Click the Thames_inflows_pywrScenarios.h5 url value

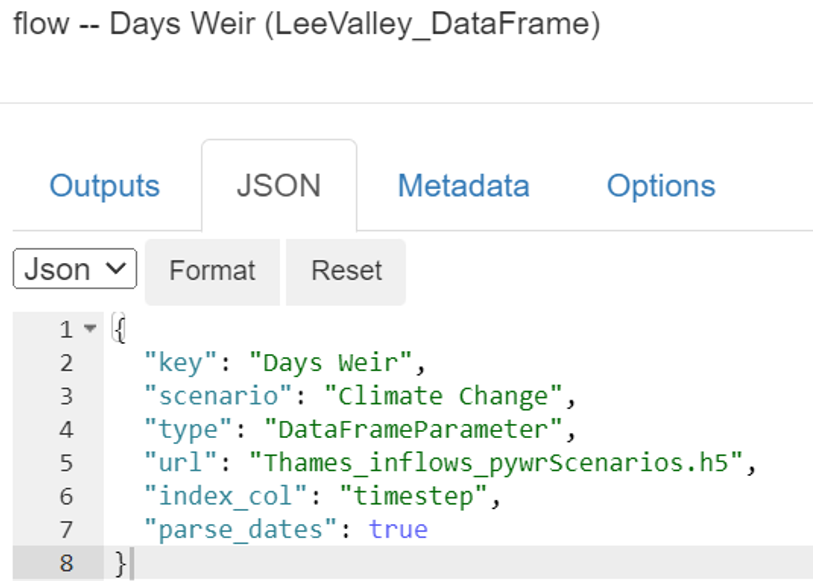coord(498,463)
